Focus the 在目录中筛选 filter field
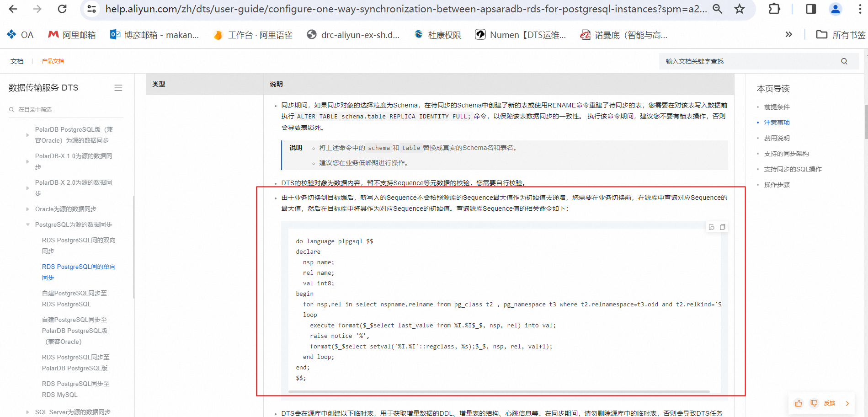The image size is (868, 417). (x=66, y=110)
